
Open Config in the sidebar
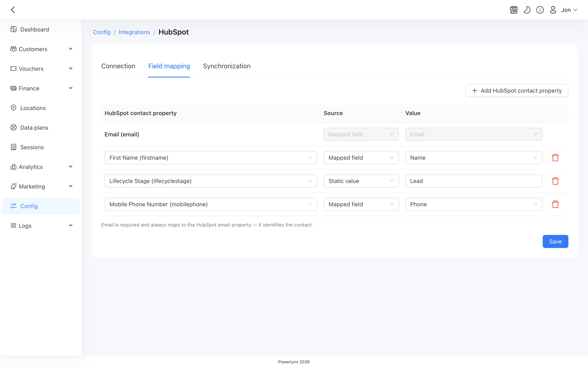coord(41,206)
